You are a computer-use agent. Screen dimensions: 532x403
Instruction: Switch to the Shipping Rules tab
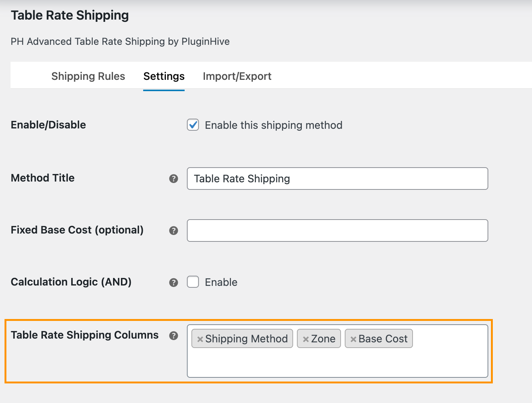point(88,76)
